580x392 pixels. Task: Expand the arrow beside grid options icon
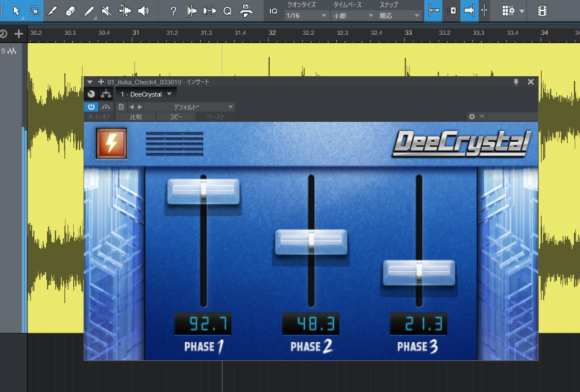[x=522, y=11]
